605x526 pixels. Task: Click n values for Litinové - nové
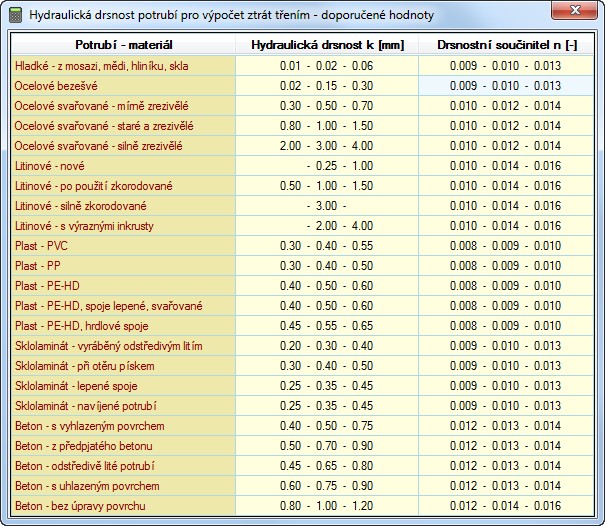point(506,166)
